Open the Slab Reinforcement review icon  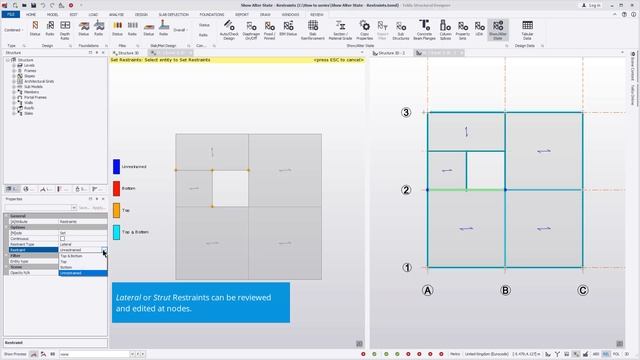coord(313,29)
